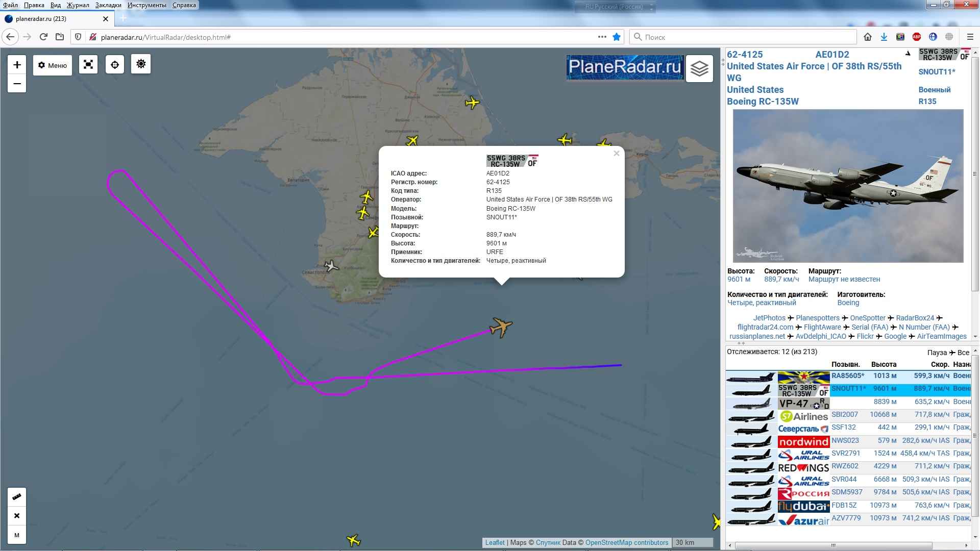The width and height of the screenshot is (980, 551).
Task: Click the PlaneRadar.ru logo banner
Action: click(625, 67)
